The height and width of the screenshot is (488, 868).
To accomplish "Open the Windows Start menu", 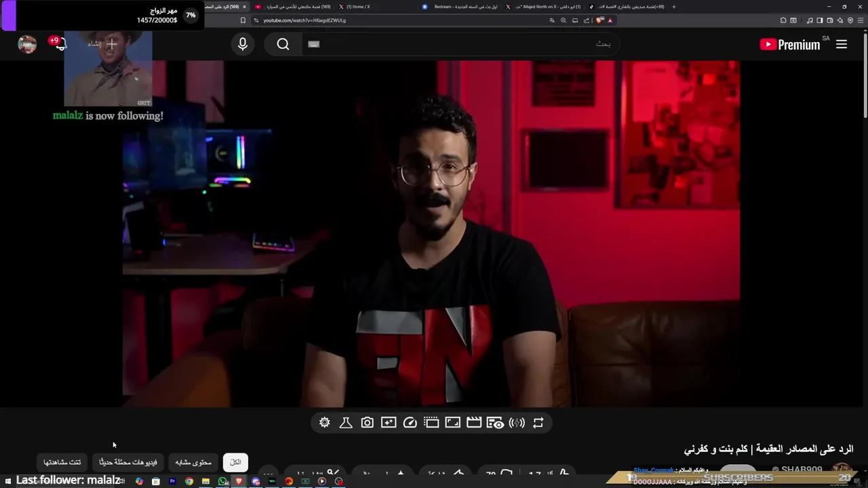I will pyautogui.click(x=8, y=481).
